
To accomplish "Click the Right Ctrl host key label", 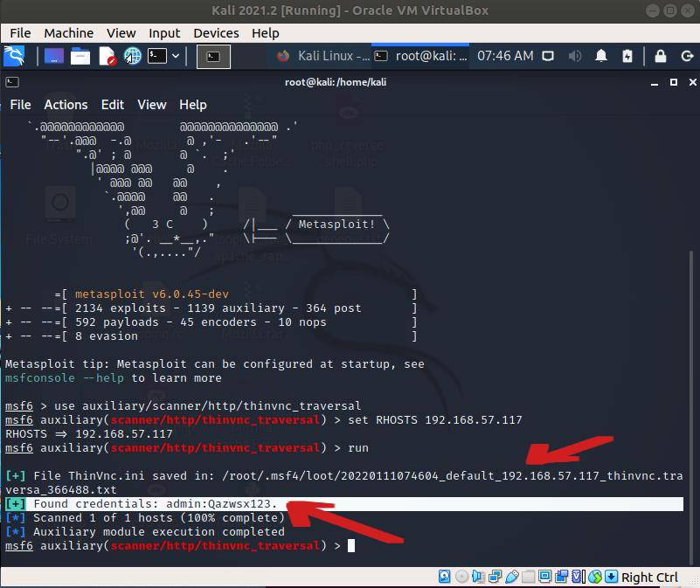I will click(649, 578).
